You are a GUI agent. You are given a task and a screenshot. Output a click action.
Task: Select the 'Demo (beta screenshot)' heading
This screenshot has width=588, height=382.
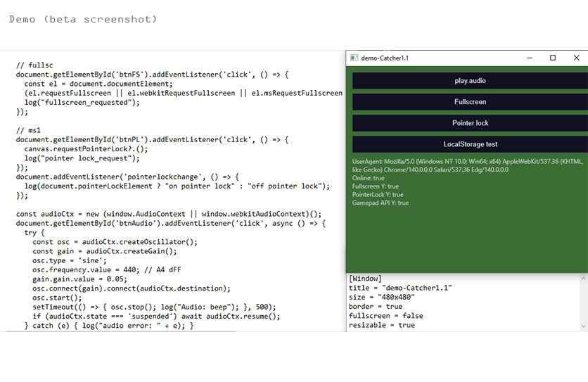[83, 19]
